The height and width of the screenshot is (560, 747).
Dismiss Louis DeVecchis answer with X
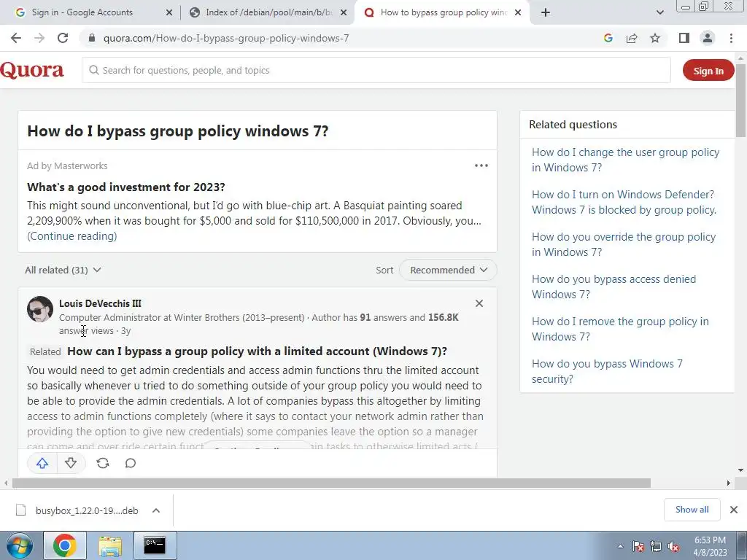coord(479,303)
